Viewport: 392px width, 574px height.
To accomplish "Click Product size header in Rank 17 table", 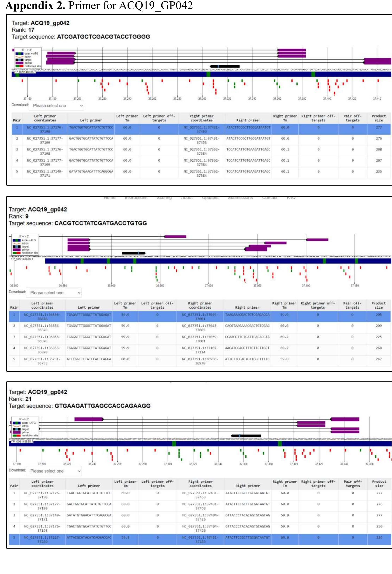I will click(x=379, y=118).
